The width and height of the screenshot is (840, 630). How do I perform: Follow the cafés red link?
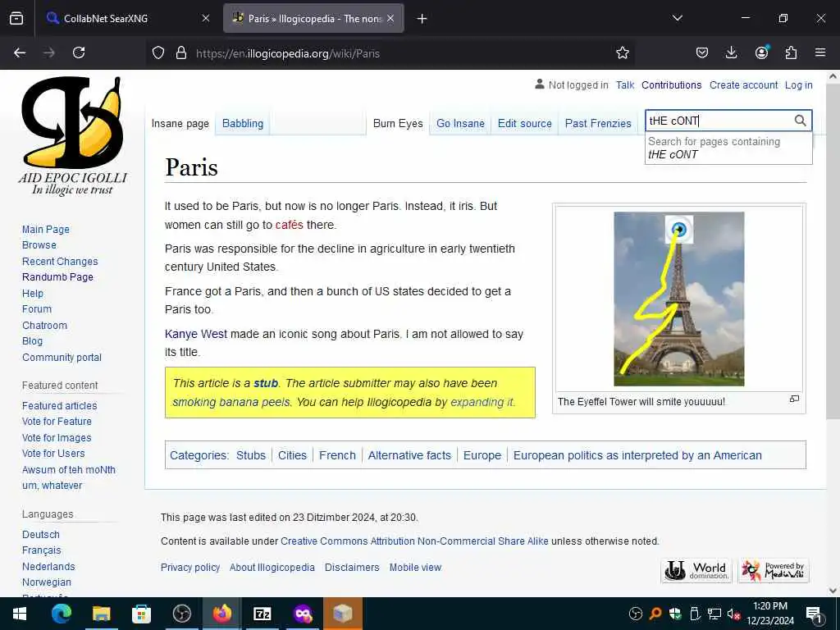tap(290, 225)
